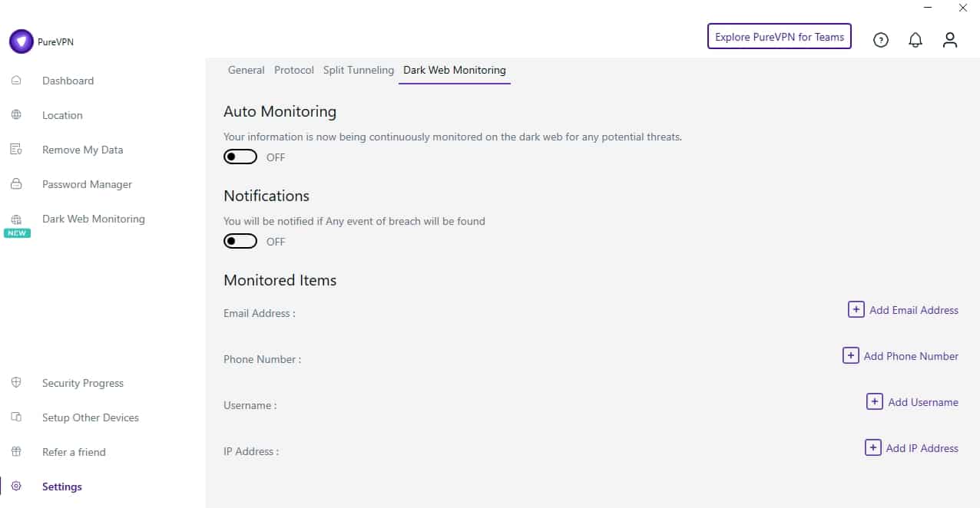Click the Monitored Items heading
This screenshot has width=980, height=508.
[x=280, y=280]
